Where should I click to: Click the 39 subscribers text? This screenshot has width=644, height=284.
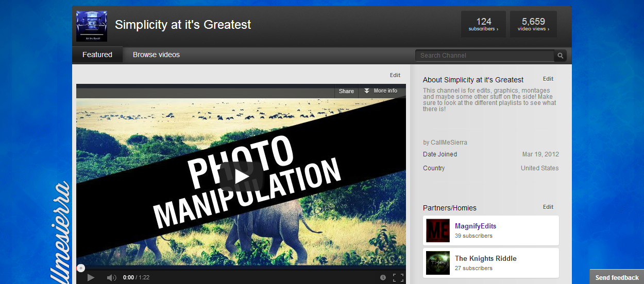coord(473,236)
